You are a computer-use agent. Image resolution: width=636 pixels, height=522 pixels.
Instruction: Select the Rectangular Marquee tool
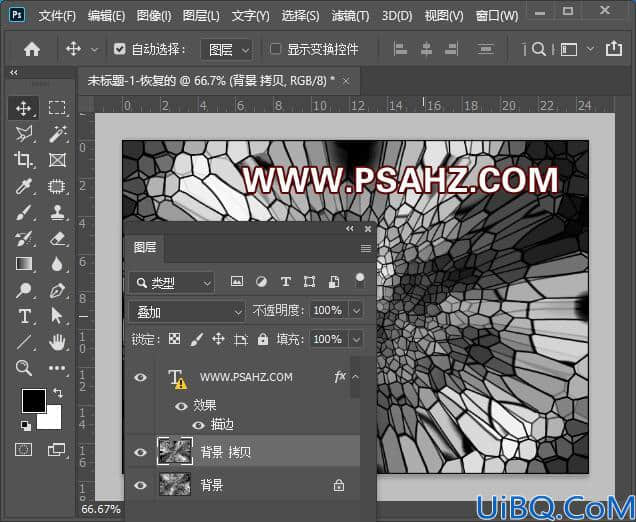[x=57, y=108]
